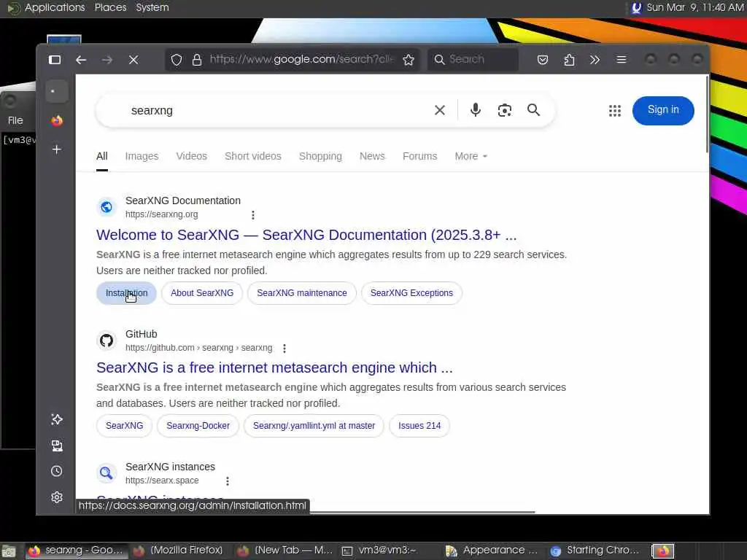
Task: Show more toolbar tools chevron
Action: tap(595, 60)
